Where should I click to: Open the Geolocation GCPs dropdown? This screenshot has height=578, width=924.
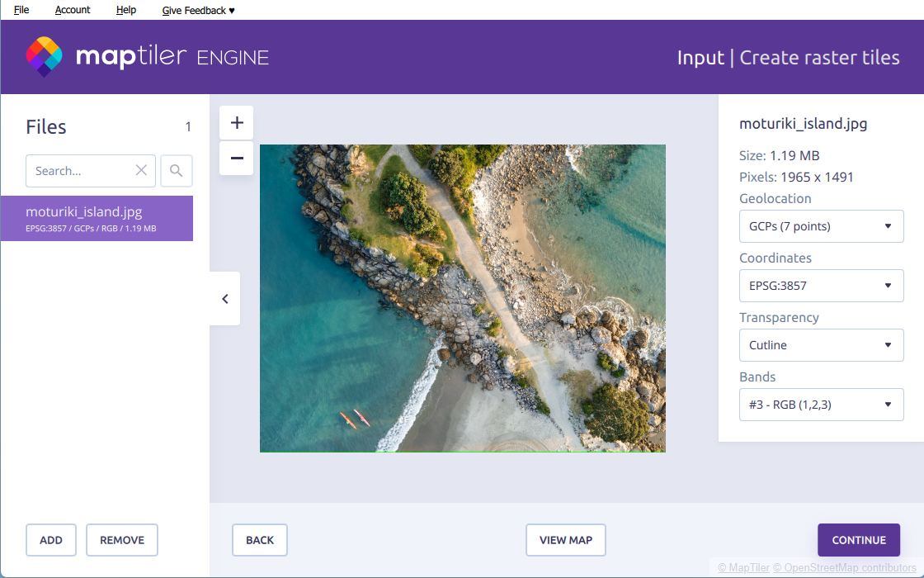tap(821, 226)
